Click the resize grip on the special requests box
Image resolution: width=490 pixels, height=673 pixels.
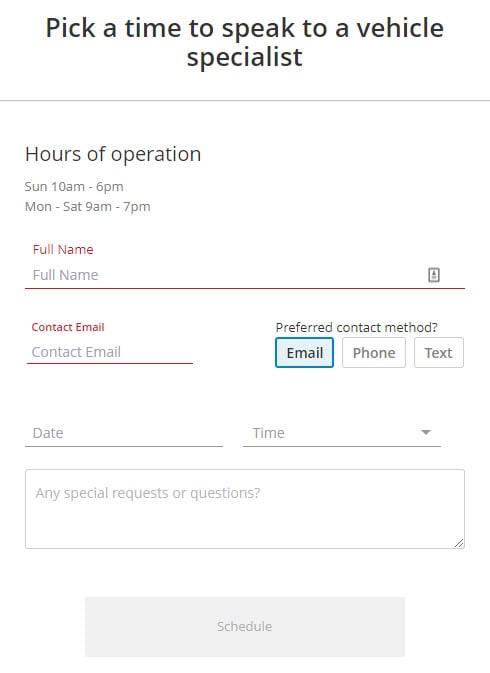point(459,543)
